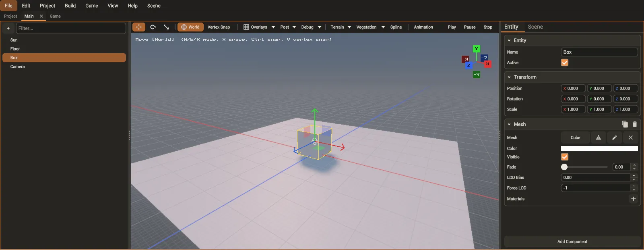Click the Cube mesh button

(576, 137)
